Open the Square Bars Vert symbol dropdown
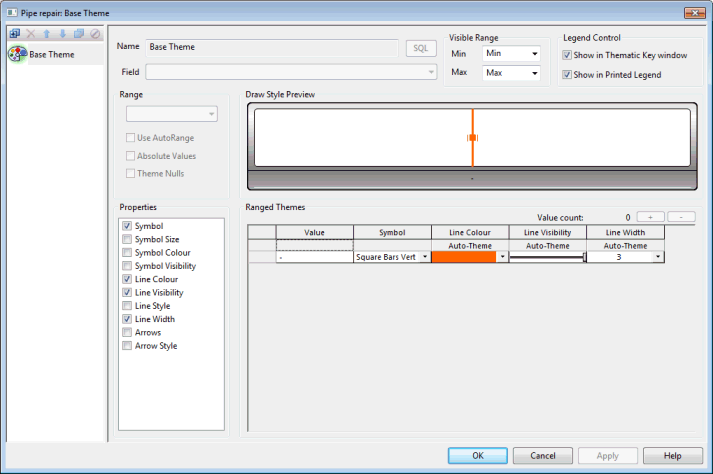Screen dimensions: 713x474 425,257
